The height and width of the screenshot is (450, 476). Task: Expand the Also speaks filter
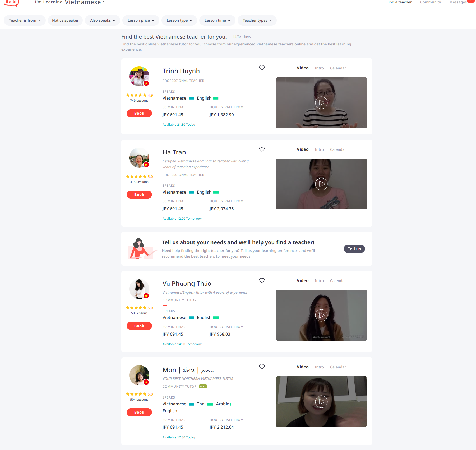(x=103, y=20)
